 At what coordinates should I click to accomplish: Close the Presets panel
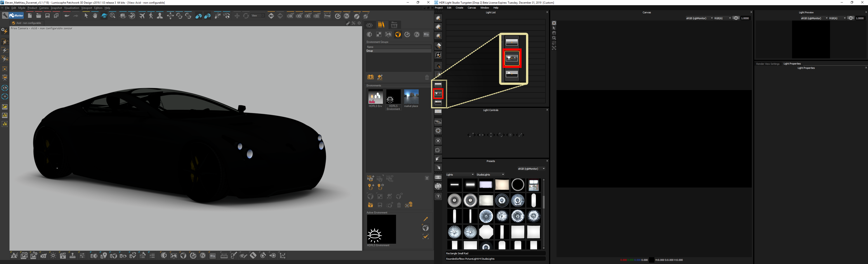point(547,161)
